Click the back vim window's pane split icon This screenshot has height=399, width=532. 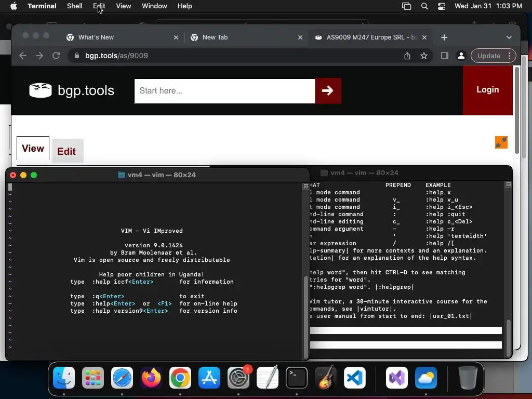[x=509, y=184]
